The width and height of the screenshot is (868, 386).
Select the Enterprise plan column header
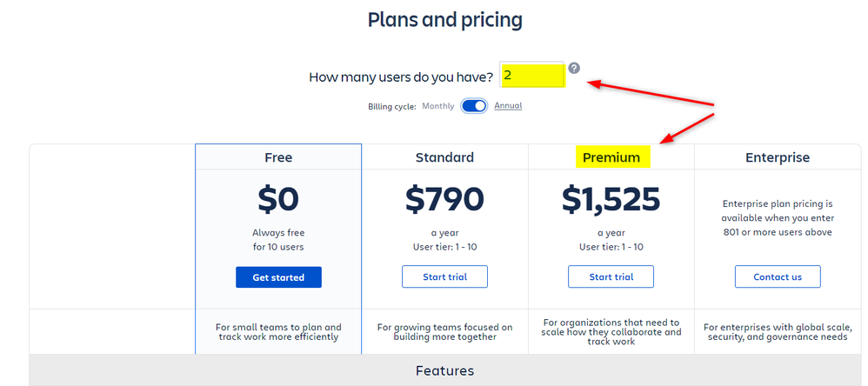[x=778, y=157]
